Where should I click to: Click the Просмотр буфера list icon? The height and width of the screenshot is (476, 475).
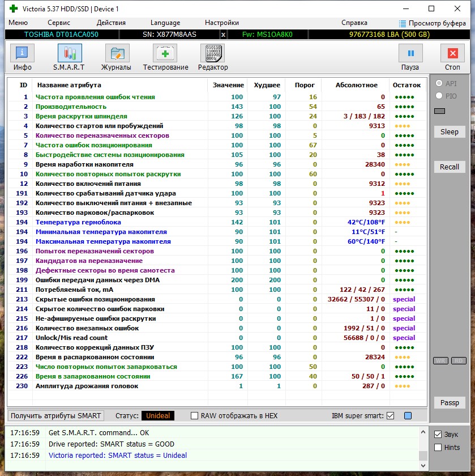coord(402,23)
